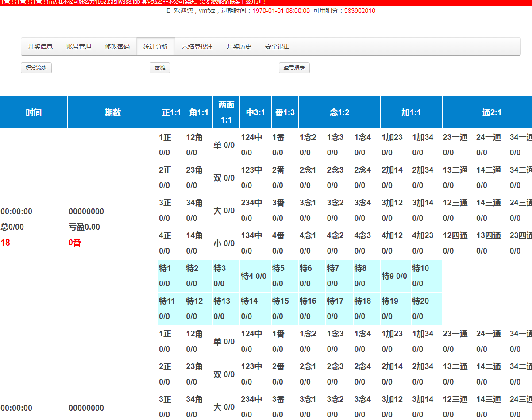This screenshot has width=532, height=420.
Task: Switch to the 账号管理 tab
Action: tap(79, 46)
